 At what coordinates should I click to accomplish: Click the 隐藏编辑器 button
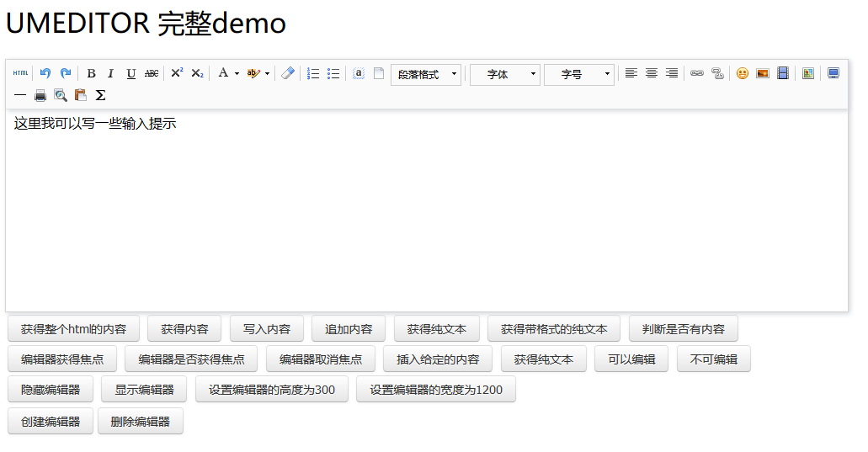pyautogui.click(x=51, y=390)
